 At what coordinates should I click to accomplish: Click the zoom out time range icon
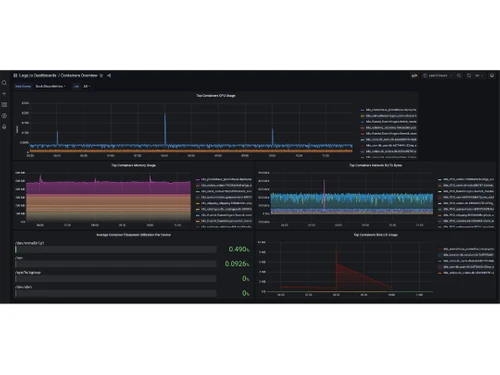tap(459, 76)
